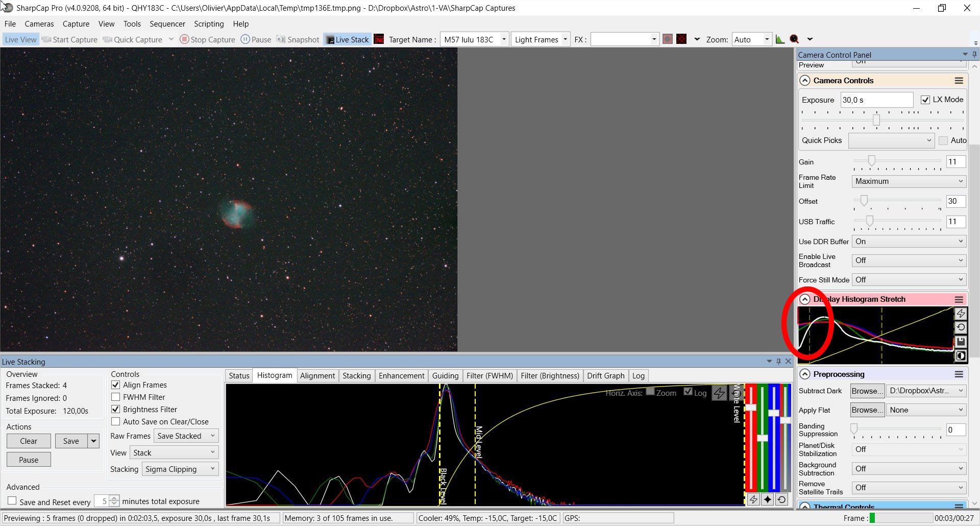Click Browse next to Apply Flat
The height and width of the screenshot is (526, 980).
coord(867,410)
